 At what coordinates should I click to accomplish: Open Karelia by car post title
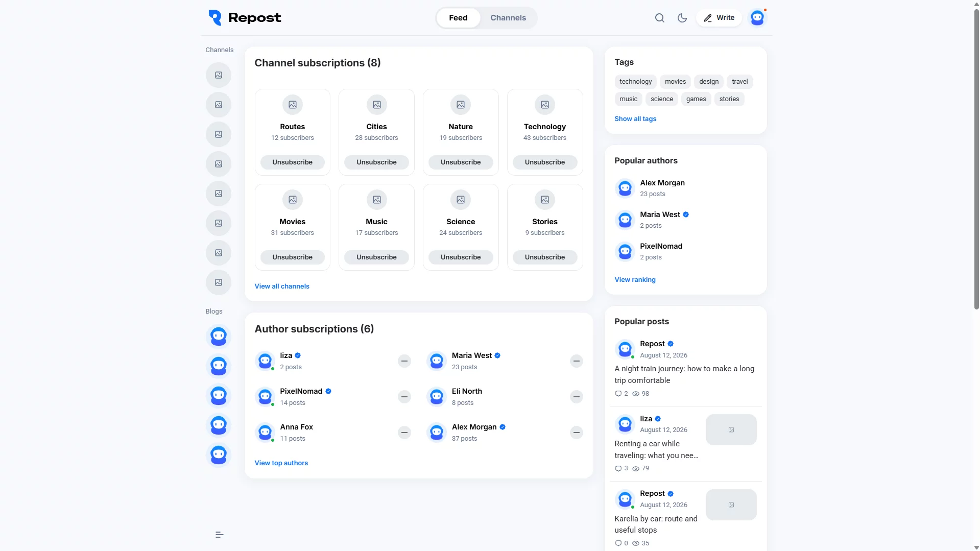tap(656, 524)
